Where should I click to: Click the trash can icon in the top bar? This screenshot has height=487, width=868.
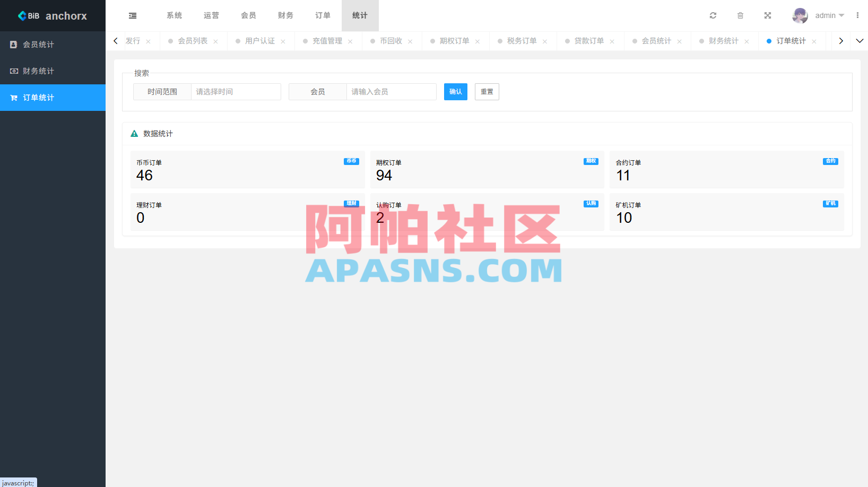click(x=740, y=15)
